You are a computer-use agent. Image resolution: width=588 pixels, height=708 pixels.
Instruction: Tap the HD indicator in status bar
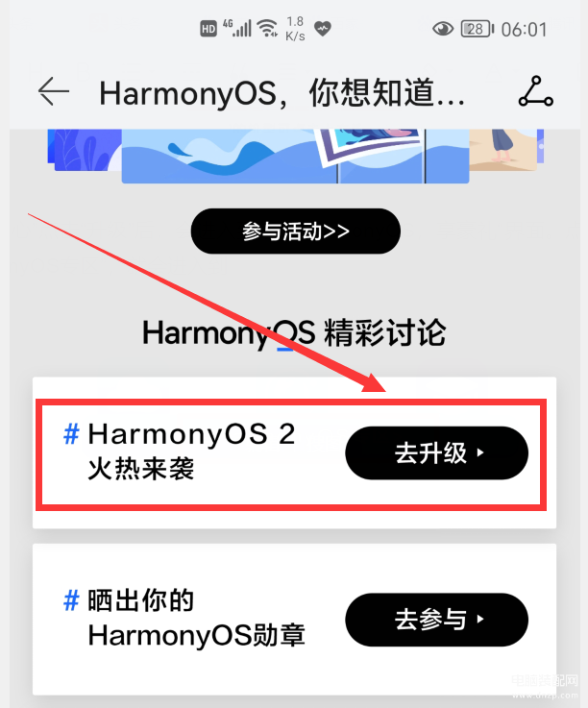coord(208,29)
